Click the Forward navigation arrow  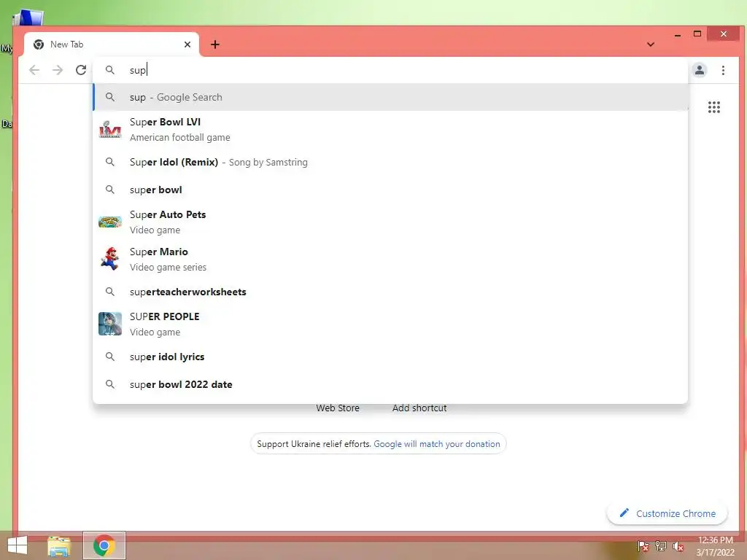coord(58,71)
